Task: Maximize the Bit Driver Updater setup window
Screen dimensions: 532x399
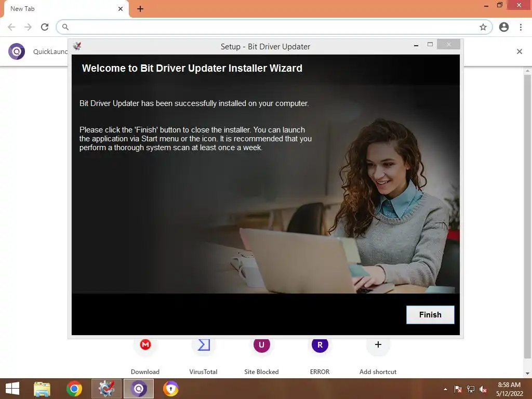Action: pyautogui.click(x=430, y=45)
